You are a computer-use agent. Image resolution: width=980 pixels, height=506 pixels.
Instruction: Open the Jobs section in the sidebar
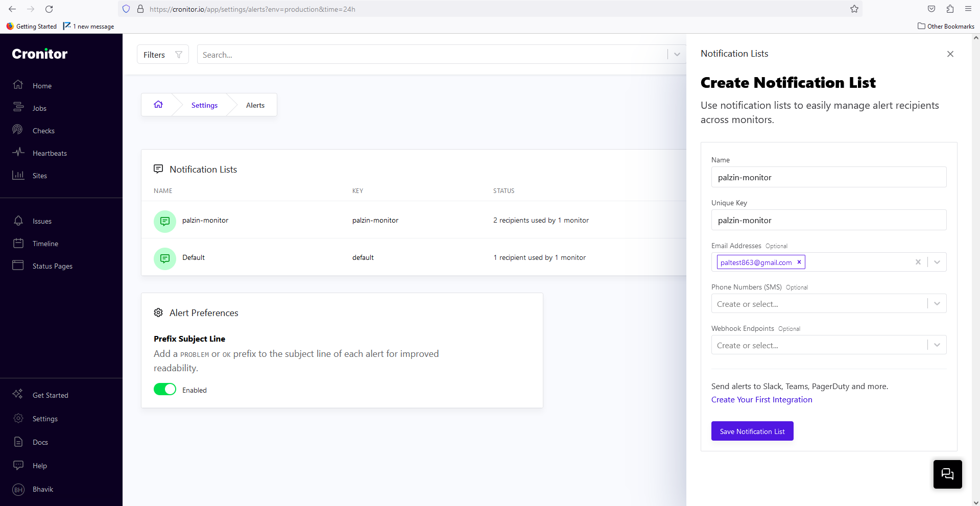(x=39, y=108)
